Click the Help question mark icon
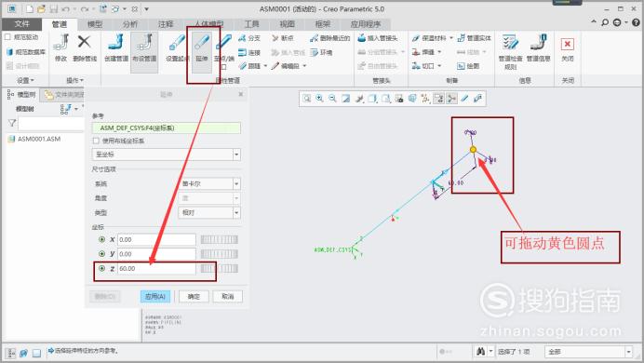The width and height of the screenshot is (644, 363). [637, 22]
